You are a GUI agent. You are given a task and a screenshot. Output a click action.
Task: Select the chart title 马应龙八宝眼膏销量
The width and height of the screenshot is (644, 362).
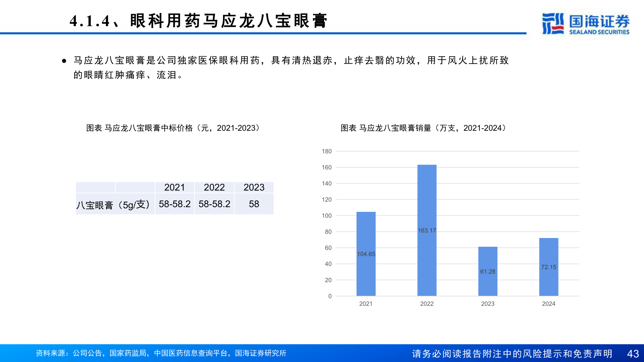(423, 128)
